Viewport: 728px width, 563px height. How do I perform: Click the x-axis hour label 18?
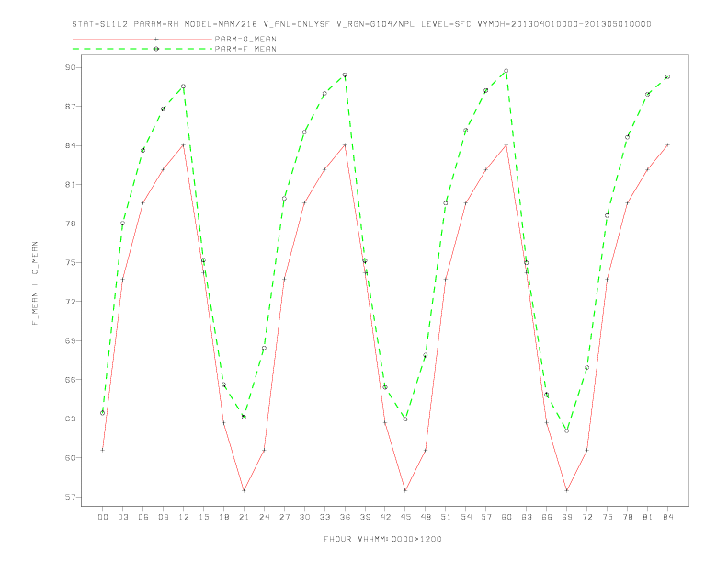[x=223, y=517]
